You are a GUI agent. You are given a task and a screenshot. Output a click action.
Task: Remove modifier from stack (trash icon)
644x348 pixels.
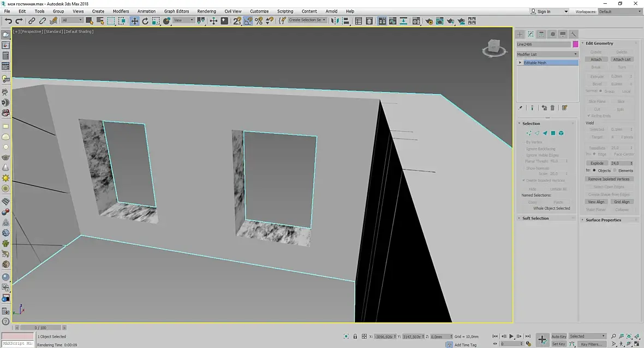pos(552,108)
